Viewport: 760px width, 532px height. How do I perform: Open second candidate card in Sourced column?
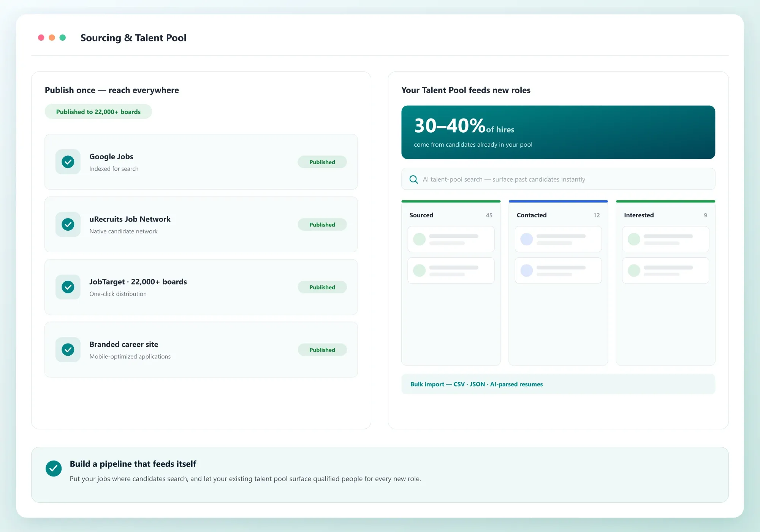(451, 271)
